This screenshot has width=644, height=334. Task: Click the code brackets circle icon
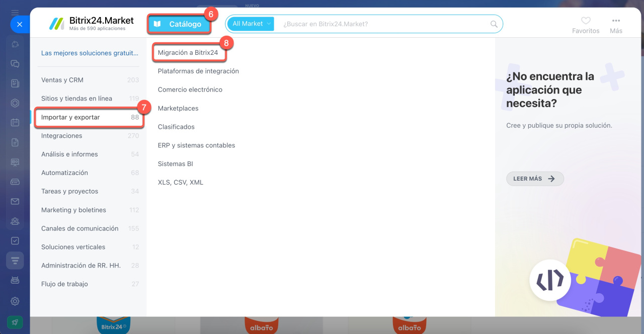click(550, 280)
